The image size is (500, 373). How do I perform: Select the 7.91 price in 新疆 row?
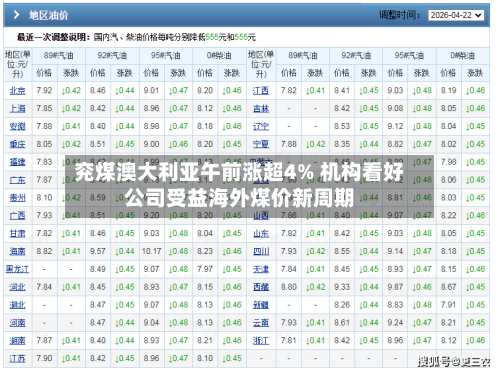[x=448, y=305]
